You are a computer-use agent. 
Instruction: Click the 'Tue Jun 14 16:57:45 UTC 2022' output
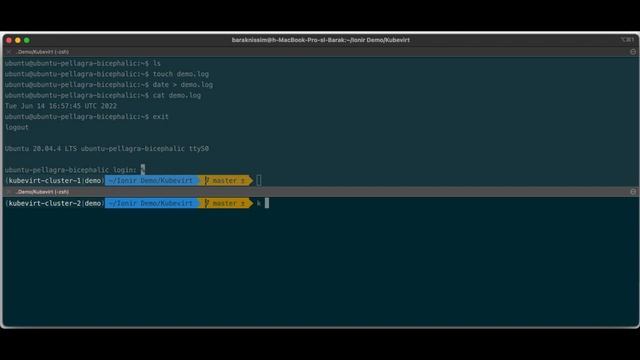click(x=61, y=106)
